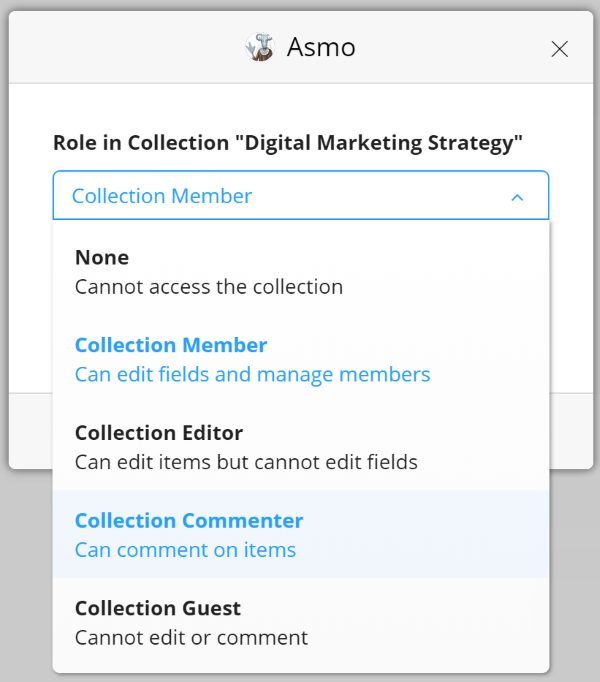Select the highlighted Collection Commenter role
Image resolution: width=600 pixels, height=682 pixels.
pyautogui.click(x=301, y=534)
